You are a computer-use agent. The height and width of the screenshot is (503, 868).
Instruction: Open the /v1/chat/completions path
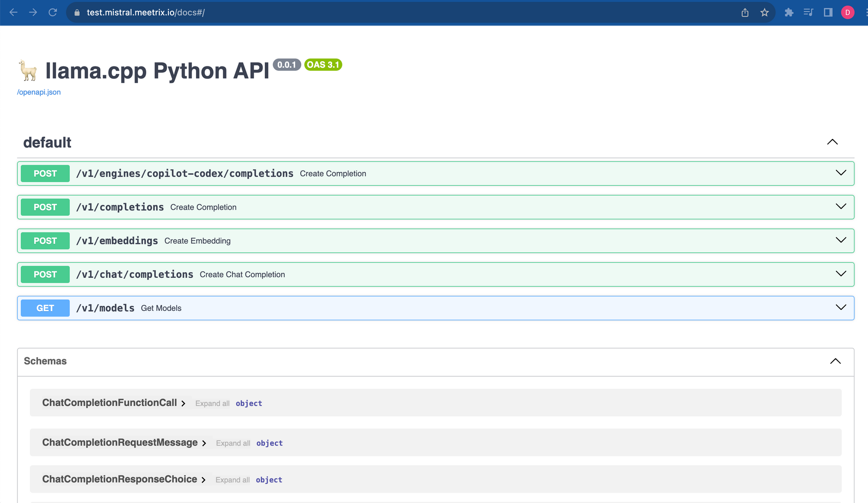(135, 274)
